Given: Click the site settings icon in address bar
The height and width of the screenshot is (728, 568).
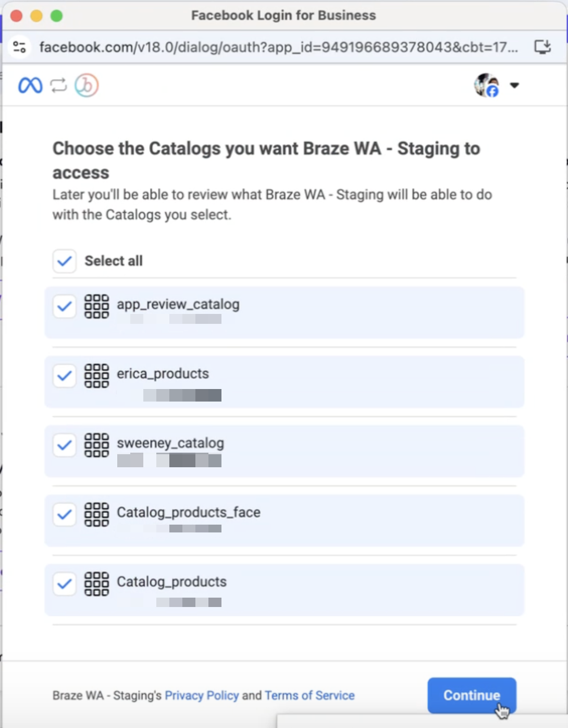Looking at the screenshot, I should 20,47.
